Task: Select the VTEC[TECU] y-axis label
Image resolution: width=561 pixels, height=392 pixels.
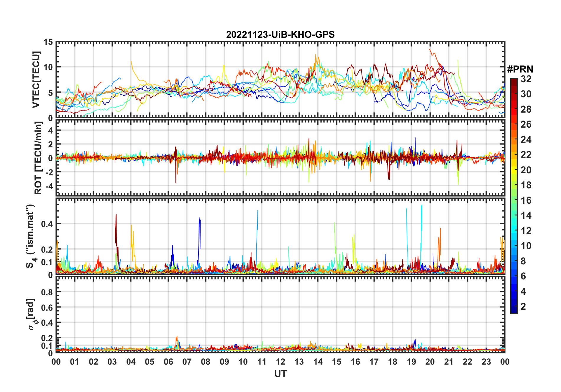Action: (x=36, y=80)
